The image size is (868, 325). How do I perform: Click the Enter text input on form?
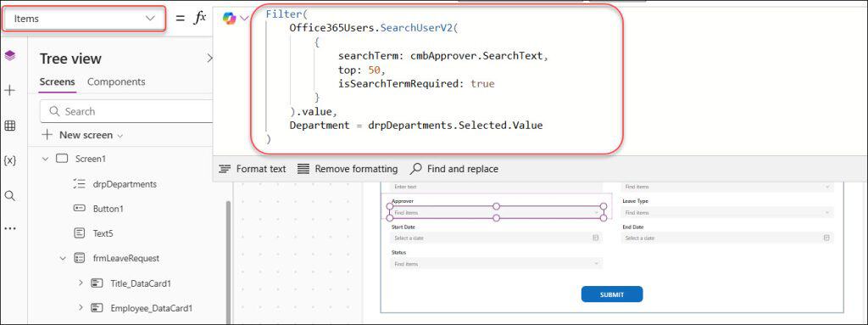[497, 187]
